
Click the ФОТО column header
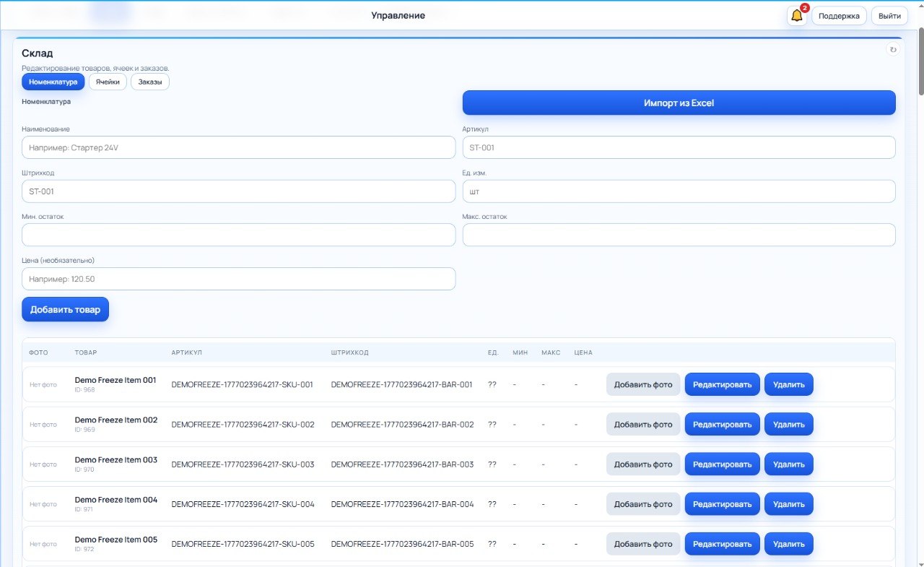(38, 352)
